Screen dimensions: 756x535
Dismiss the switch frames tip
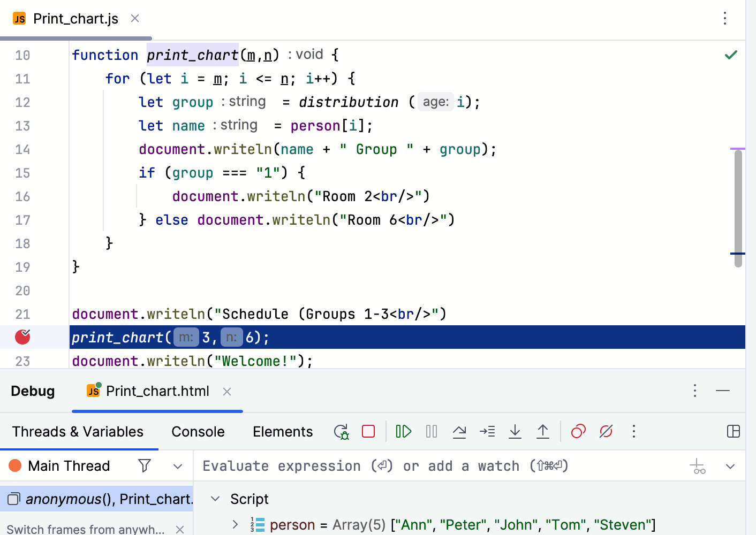point(180,529)
